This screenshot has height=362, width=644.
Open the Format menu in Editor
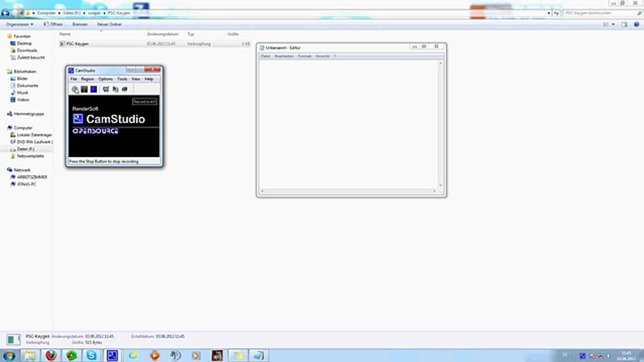click(x=305, y=56)
